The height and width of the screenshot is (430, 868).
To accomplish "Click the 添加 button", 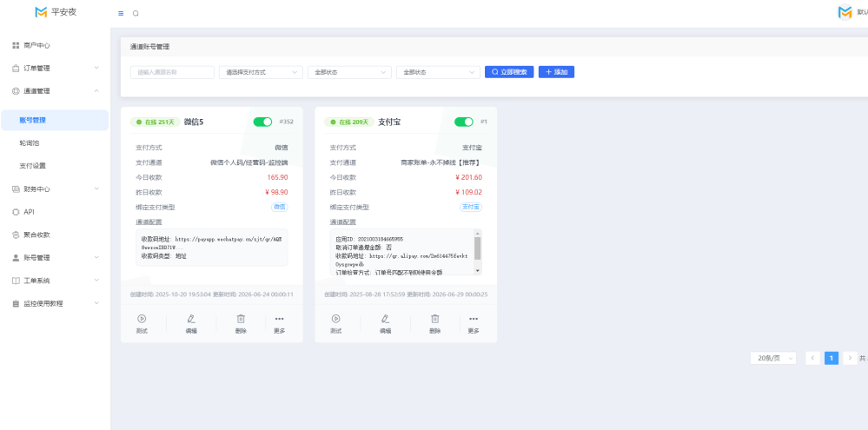I will tap(556, 72).
